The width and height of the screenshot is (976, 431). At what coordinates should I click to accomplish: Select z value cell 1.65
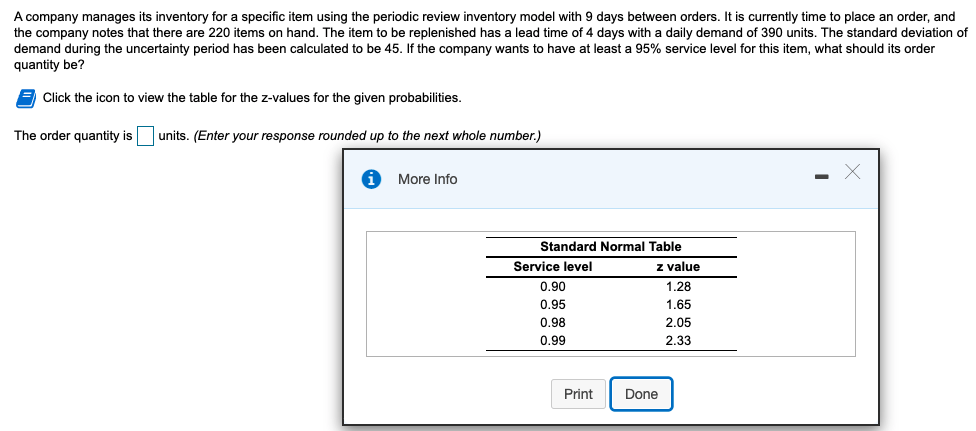[678, 305]
